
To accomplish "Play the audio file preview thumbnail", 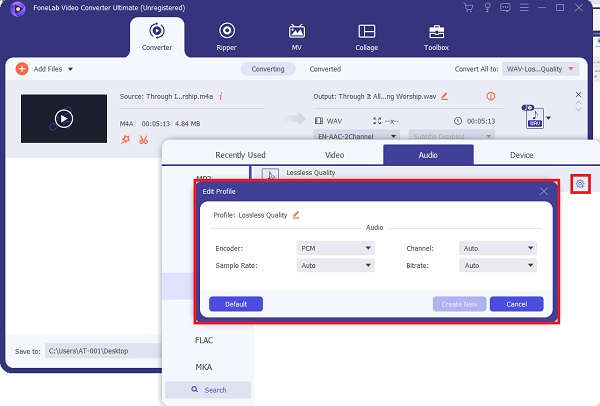I will coord(64,119).
